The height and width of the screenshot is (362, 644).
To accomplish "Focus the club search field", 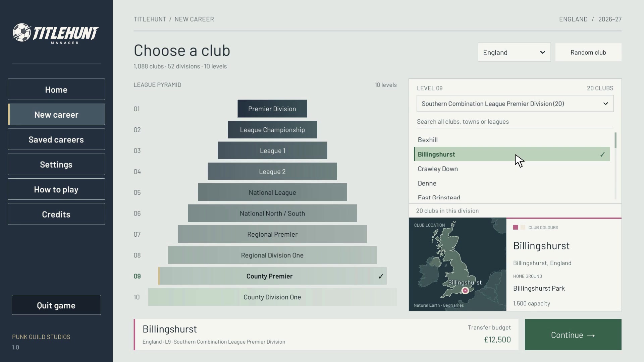I will point(515,122).
